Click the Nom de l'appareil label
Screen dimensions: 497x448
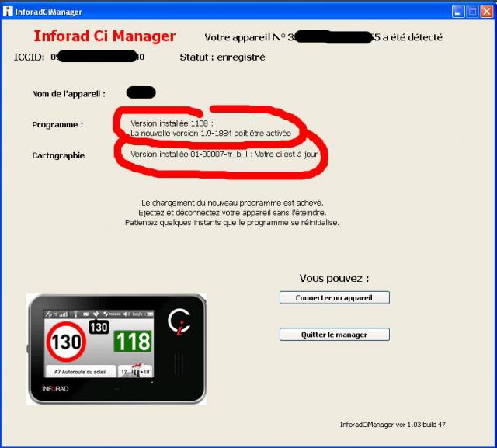(68, 94)
